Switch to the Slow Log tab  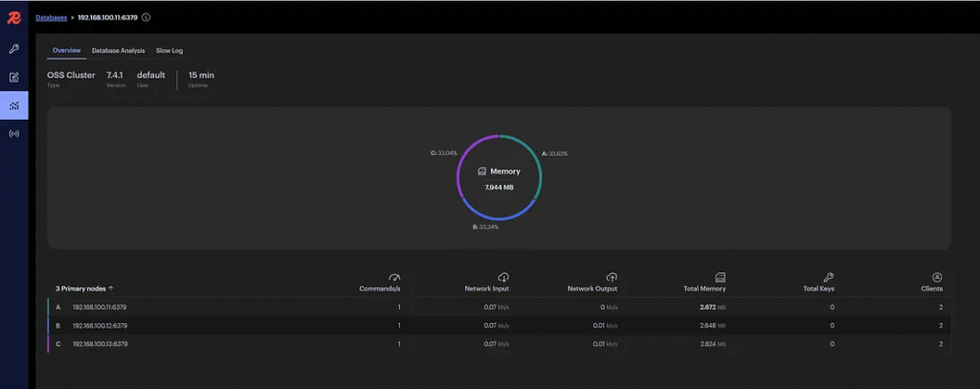point(168,50)
